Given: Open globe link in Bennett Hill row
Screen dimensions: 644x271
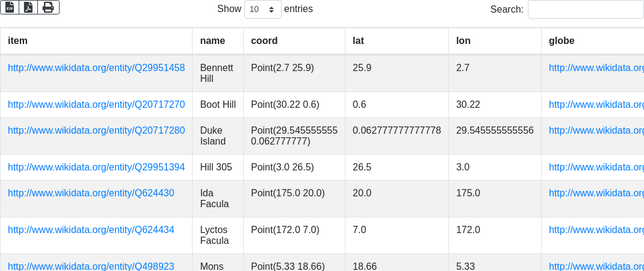Looking at the screenshot, I should [596, 67].
